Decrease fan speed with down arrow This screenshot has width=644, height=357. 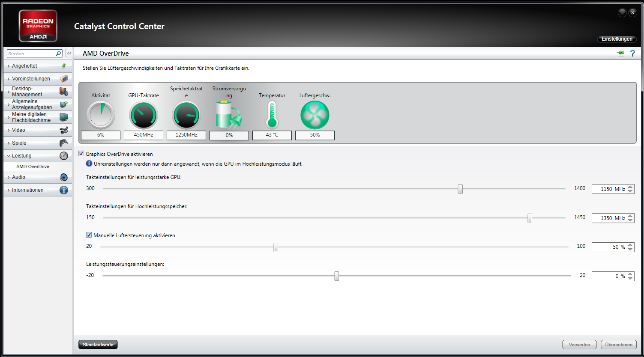tap(630, 250)
